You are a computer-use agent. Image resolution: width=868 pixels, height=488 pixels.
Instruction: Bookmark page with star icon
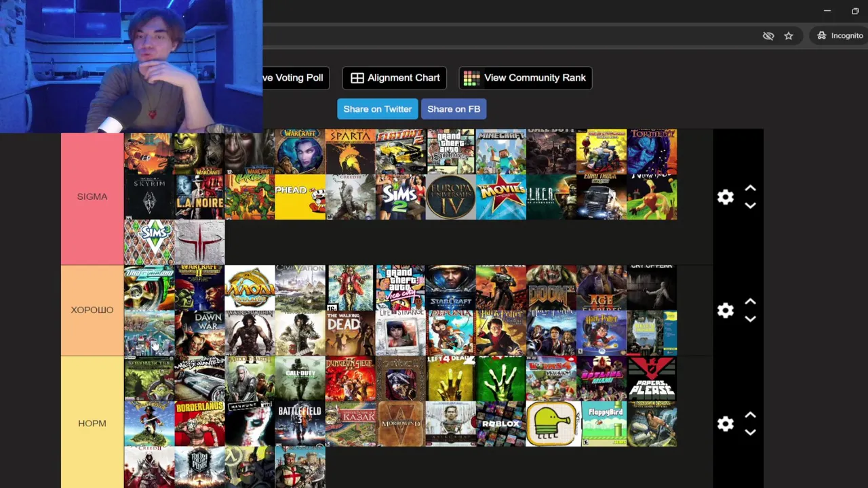click(x=789, y=36)
